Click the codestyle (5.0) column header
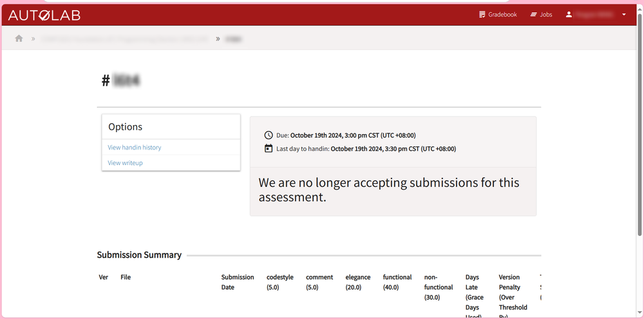Viewport: 644px width, 319px height. click(x=280, y=282)
